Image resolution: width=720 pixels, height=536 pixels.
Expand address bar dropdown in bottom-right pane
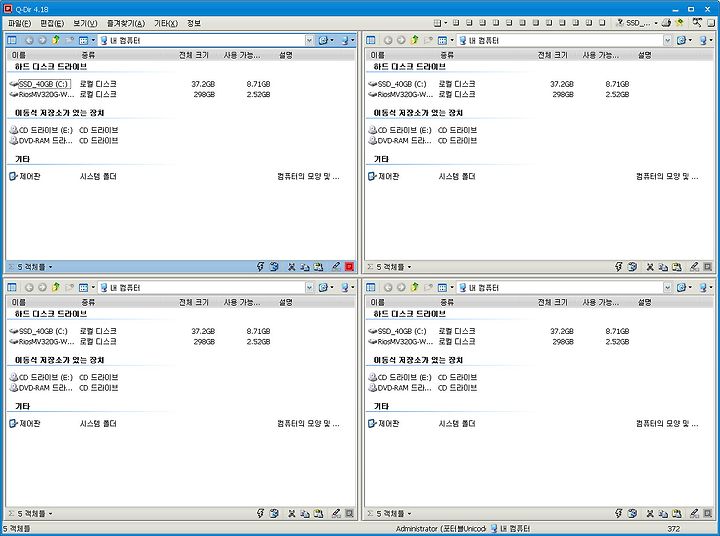coord(668,288)
